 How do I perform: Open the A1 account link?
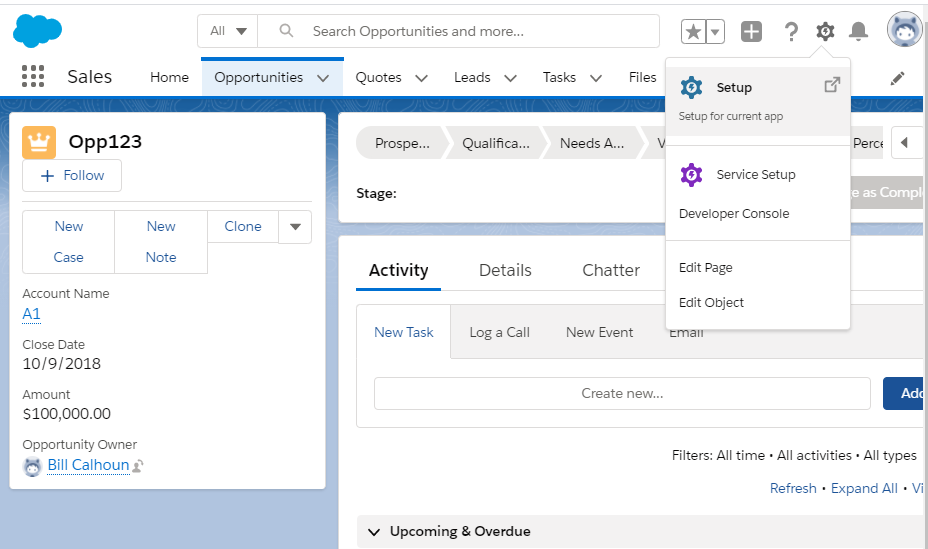click(x=31, y=314)
